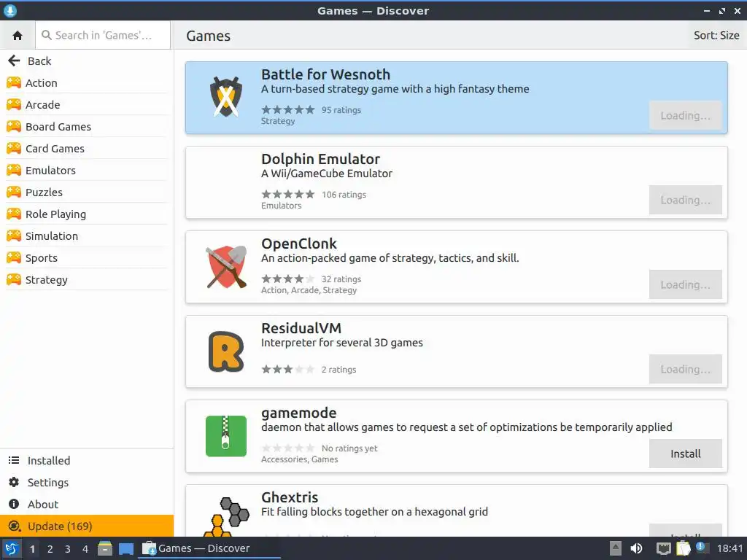Click the Back arrow icon
This screenshot has height=560, width=747.
(x=15, y=61)
